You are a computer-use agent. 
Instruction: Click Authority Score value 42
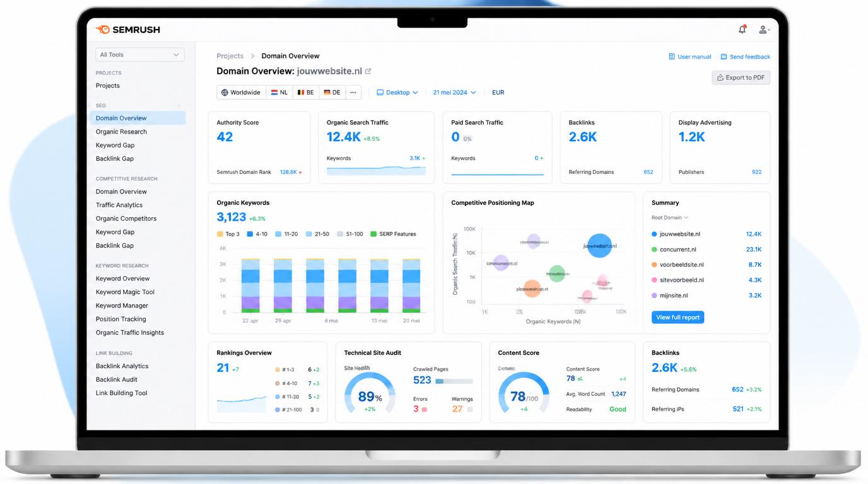[x=225, y=137]
